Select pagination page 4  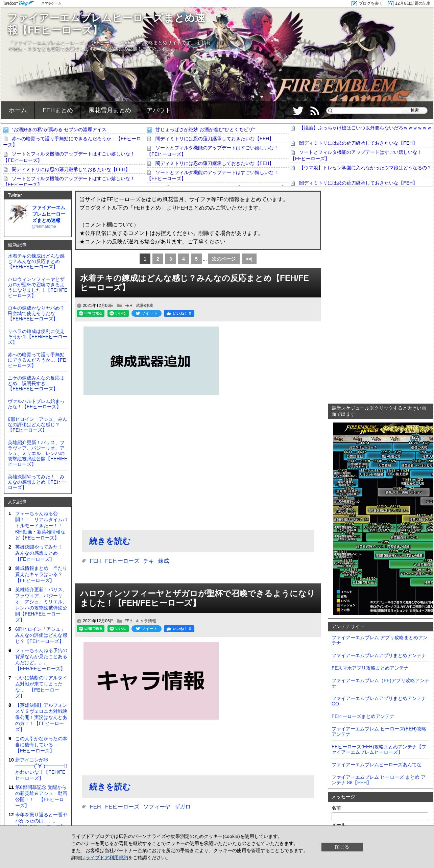coord(184,259)
